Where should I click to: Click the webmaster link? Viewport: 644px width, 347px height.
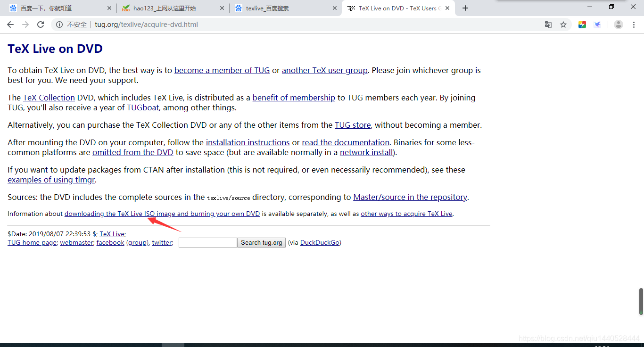click(76, 242)
